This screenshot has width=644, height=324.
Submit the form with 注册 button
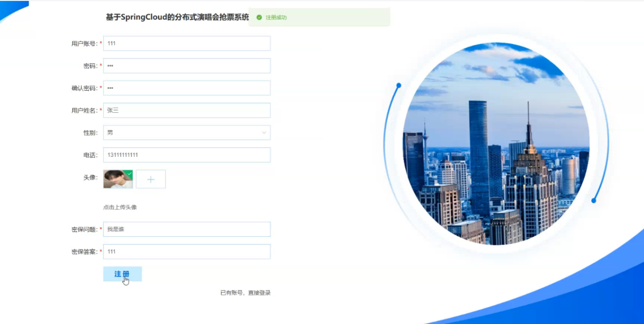pyautogui.click(x=122, y=274)
